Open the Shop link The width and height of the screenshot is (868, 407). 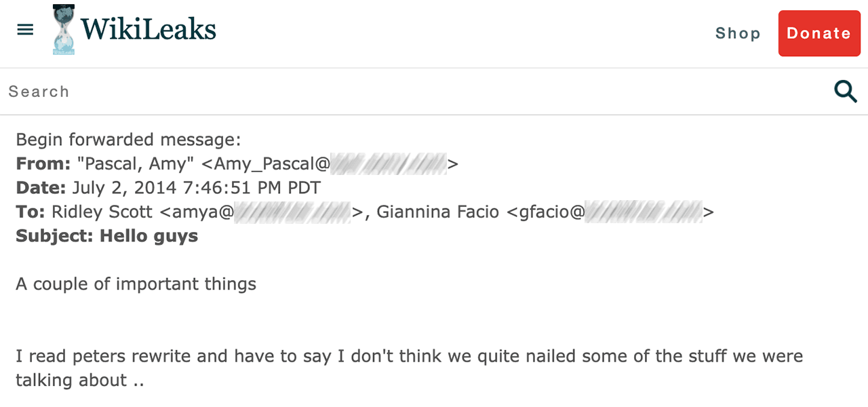pyautogui.click(x=738, y=33)
